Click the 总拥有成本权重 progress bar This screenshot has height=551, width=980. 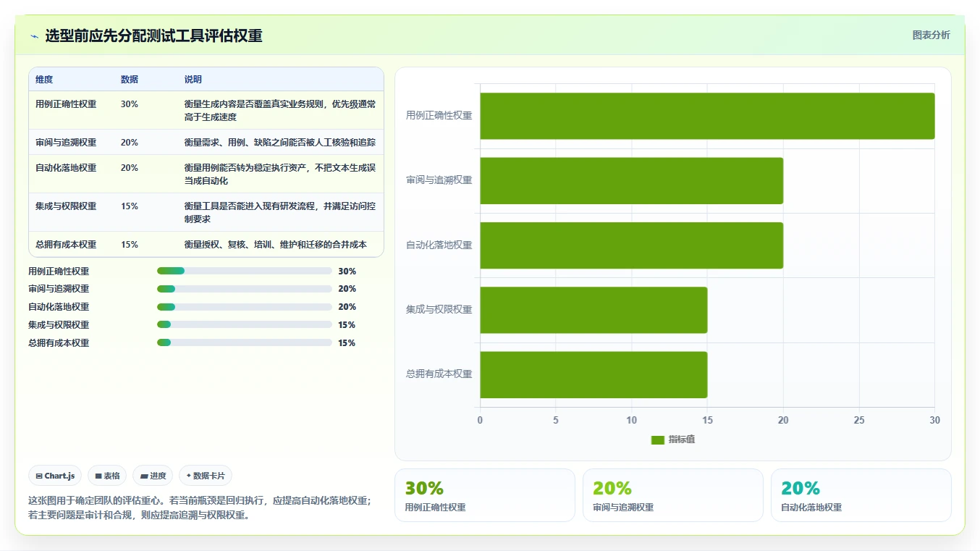(x=245, y=342)
